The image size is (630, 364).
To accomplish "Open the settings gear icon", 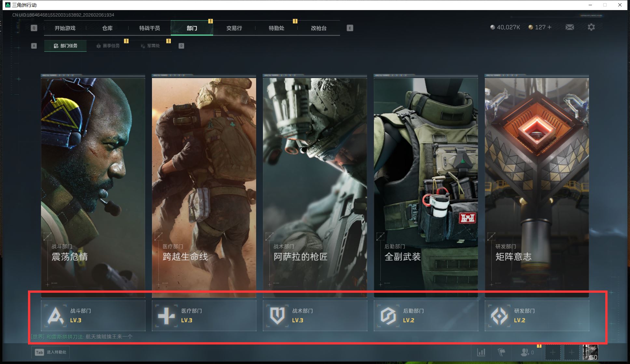I will coord(591,27).
